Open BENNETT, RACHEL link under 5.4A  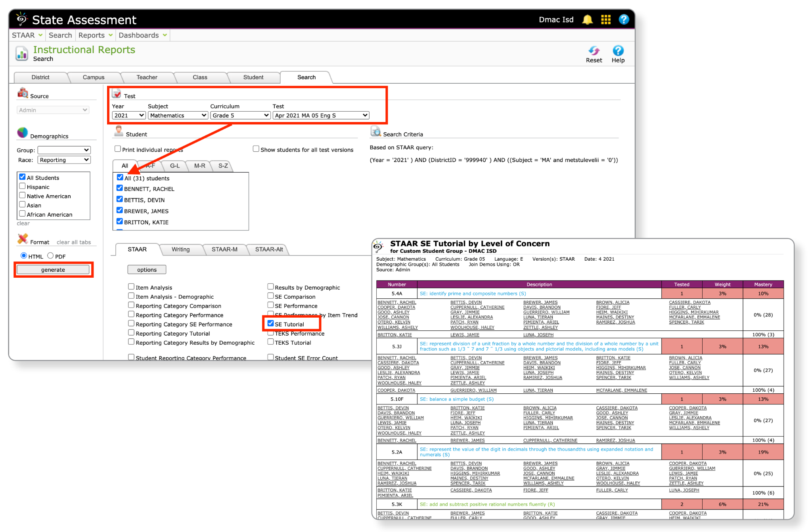(x=396, y=302)
